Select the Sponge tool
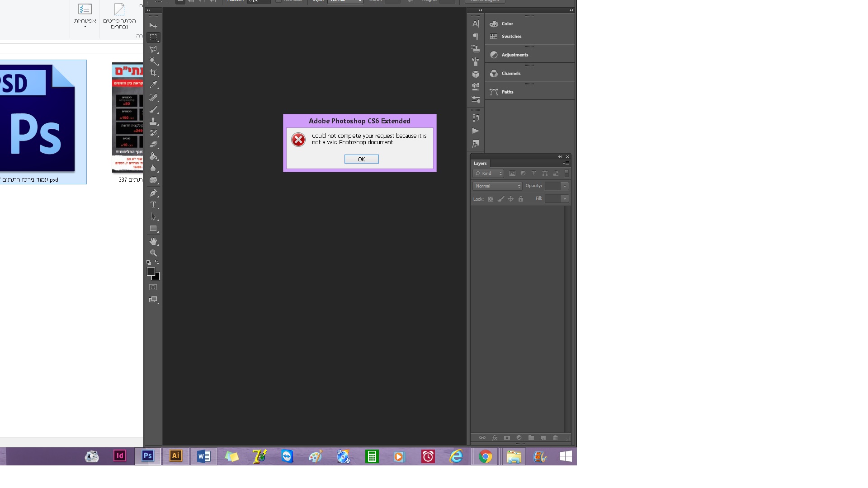The image size is (868, 488). (153, 180)
